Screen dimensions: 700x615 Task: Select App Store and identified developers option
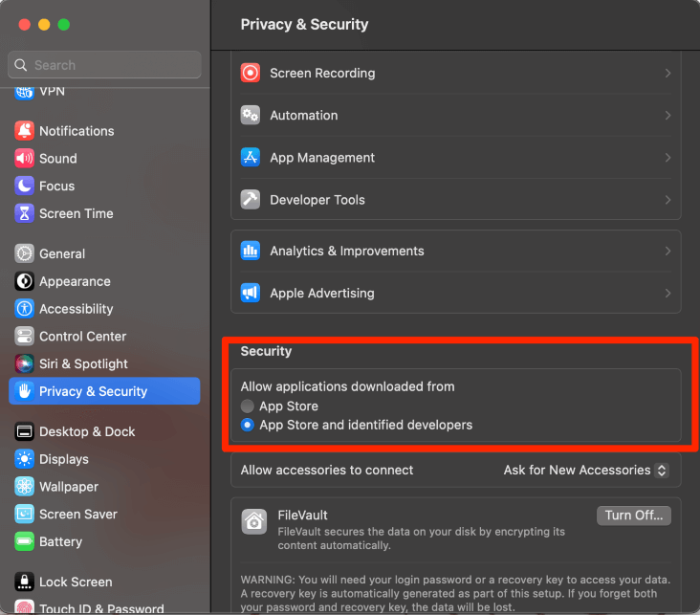tap(248, 425)
